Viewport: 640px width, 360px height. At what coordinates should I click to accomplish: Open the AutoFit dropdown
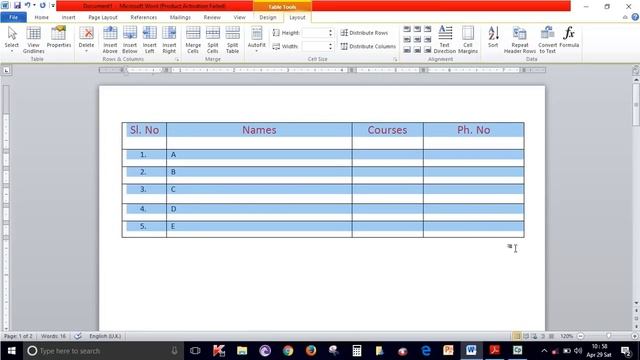pyautogui.click(x=256, y=39)
